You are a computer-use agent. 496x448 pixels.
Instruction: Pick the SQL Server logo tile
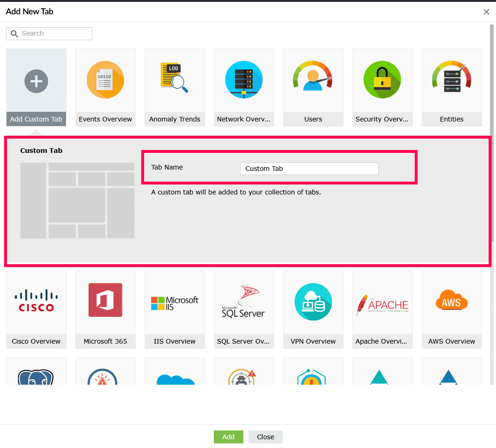coord(243,301)
